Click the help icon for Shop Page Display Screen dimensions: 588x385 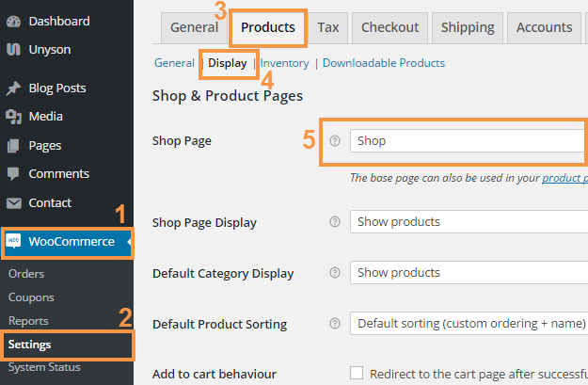pyautogui.click(x=335, y=222)
